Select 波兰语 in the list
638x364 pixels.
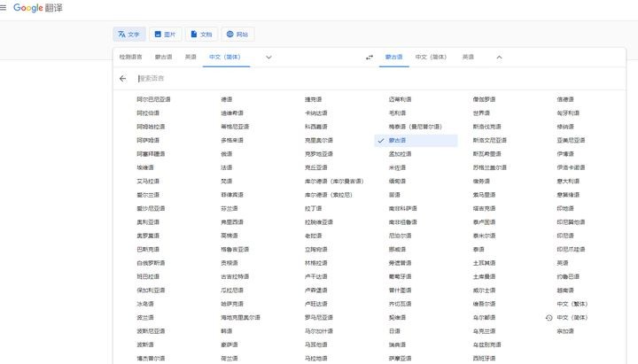coord(145,318)
